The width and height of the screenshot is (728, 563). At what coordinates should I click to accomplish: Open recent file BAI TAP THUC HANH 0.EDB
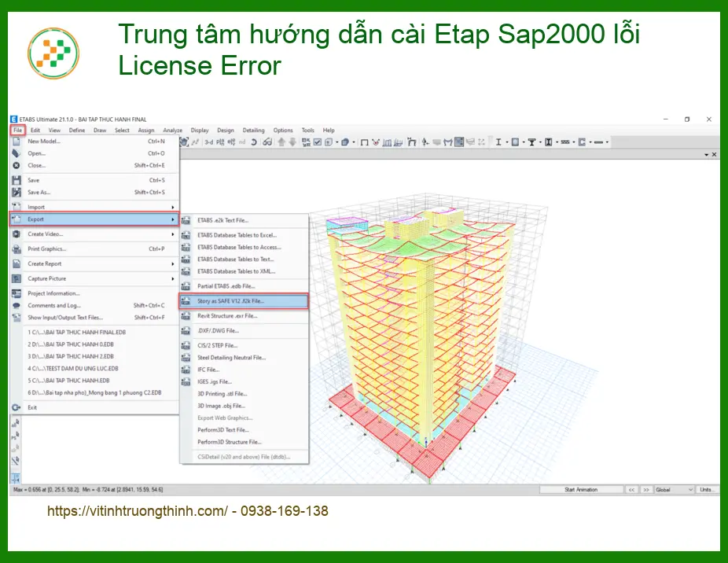(x=94, y=344)
